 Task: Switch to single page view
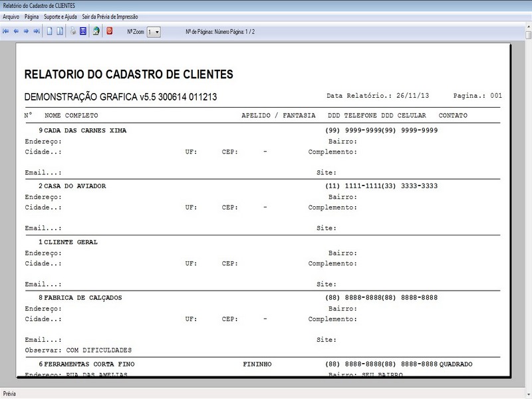tap(50, 29)
